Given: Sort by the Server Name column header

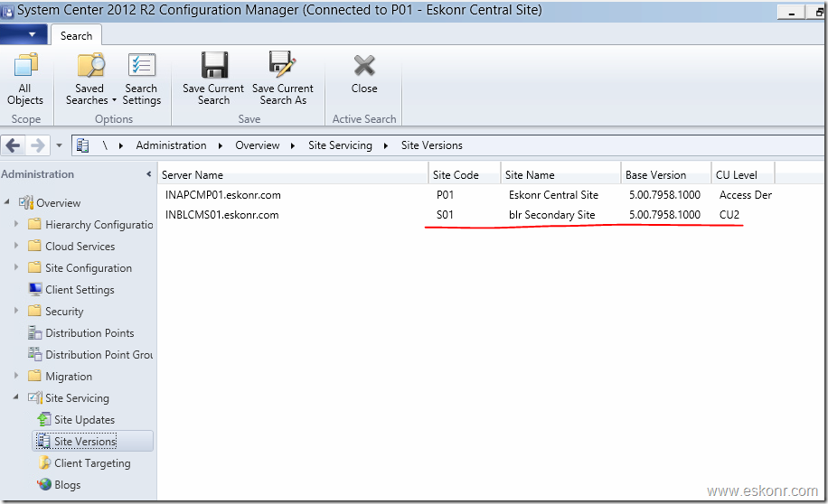Looking at the screenshot, I should coord(293,174).
